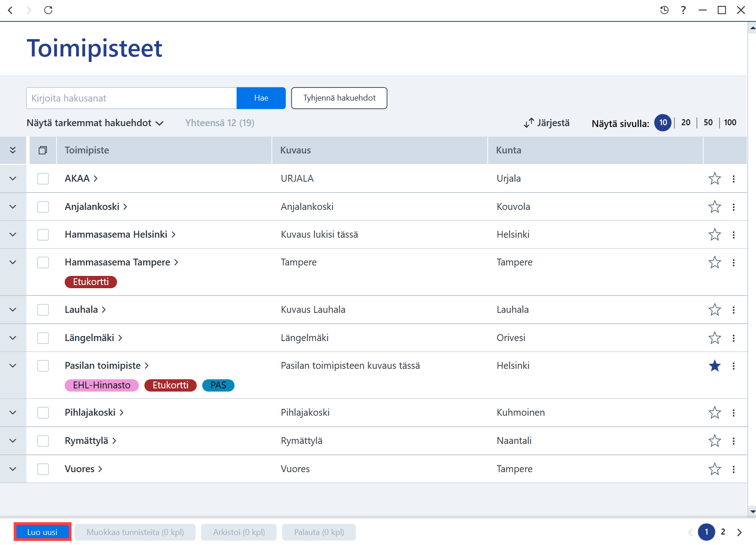Open help with the question mark icon

[683, 10]
